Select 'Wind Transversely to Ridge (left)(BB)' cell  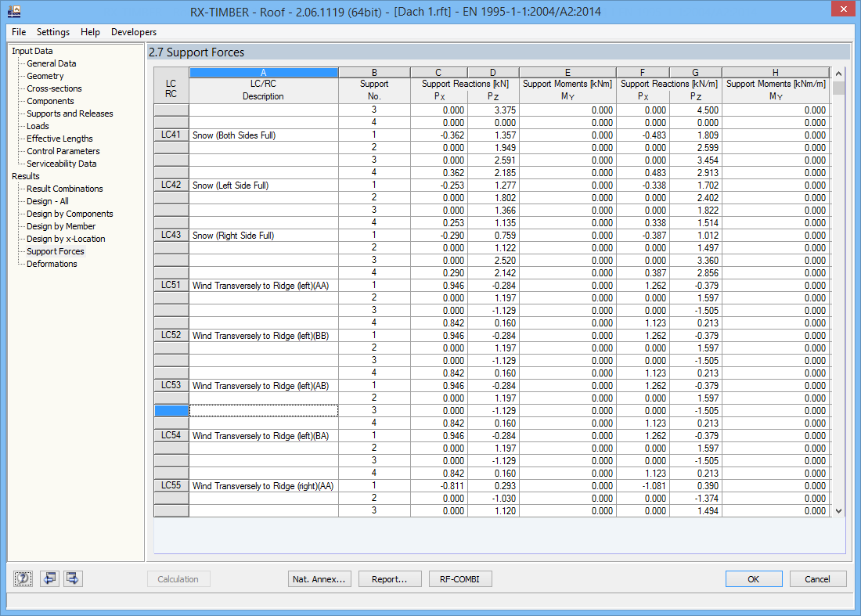pos(264,336)
